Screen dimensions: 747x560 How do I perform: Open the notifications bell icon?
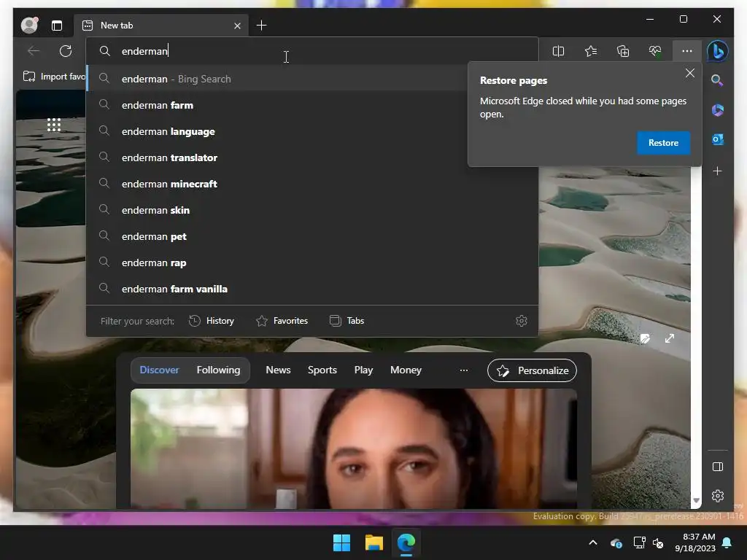[727, 542]
